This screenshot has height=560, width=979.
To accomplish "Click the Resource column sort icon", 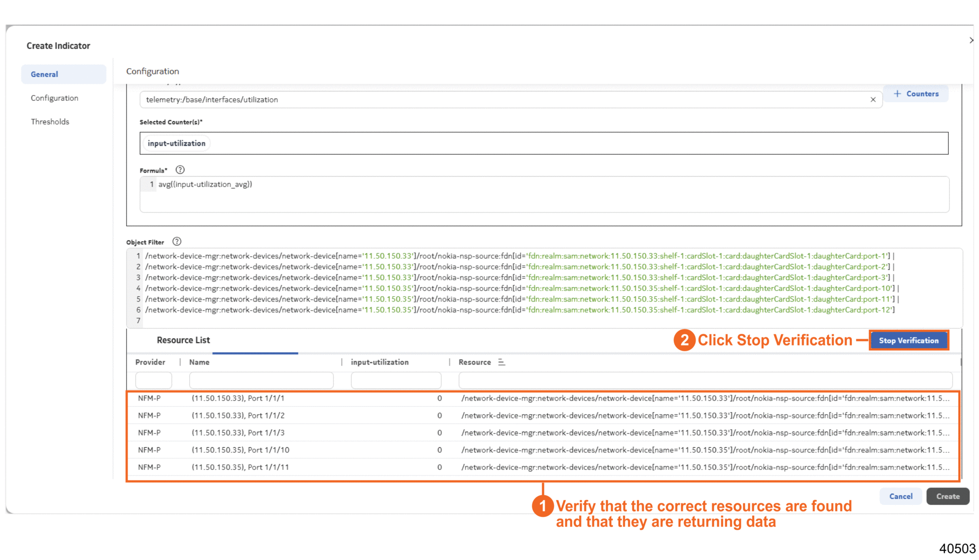I will pos(501,362).
